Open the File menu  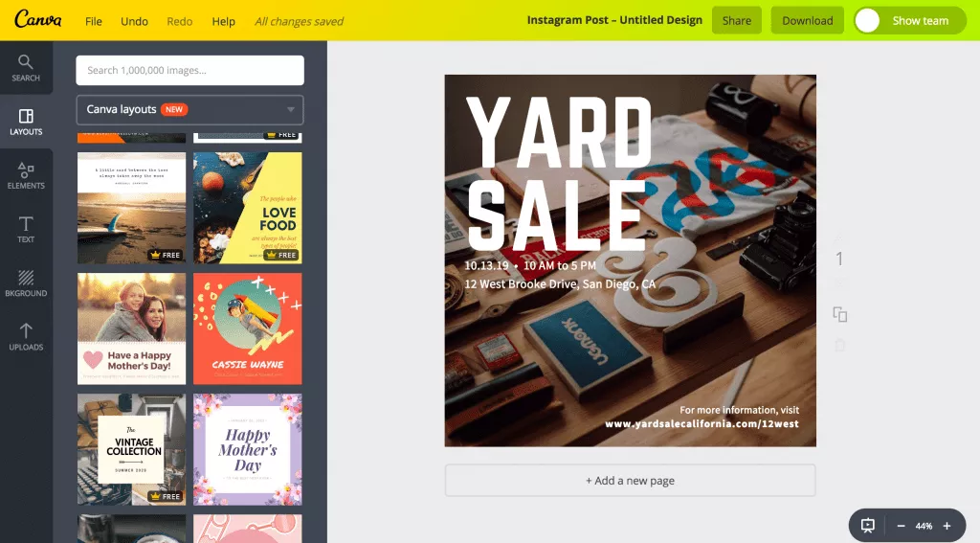pos(94,21)
